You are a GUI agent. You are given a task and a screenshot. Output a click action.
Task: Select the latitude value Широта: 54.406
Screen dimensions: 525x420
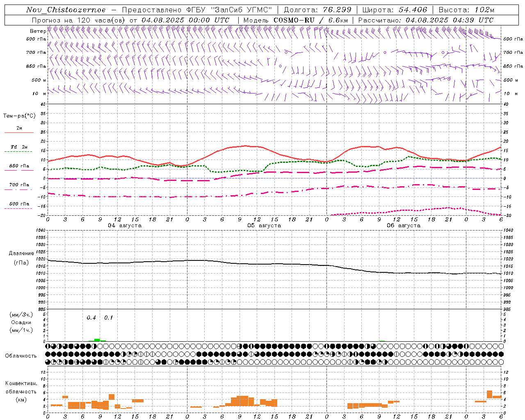pyautogui.click(x=394, y=10)
